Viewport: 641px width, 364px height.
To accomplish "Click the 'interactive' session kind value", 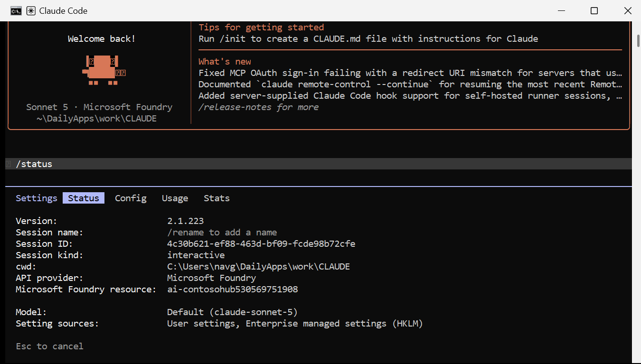I will click(196, 255).
